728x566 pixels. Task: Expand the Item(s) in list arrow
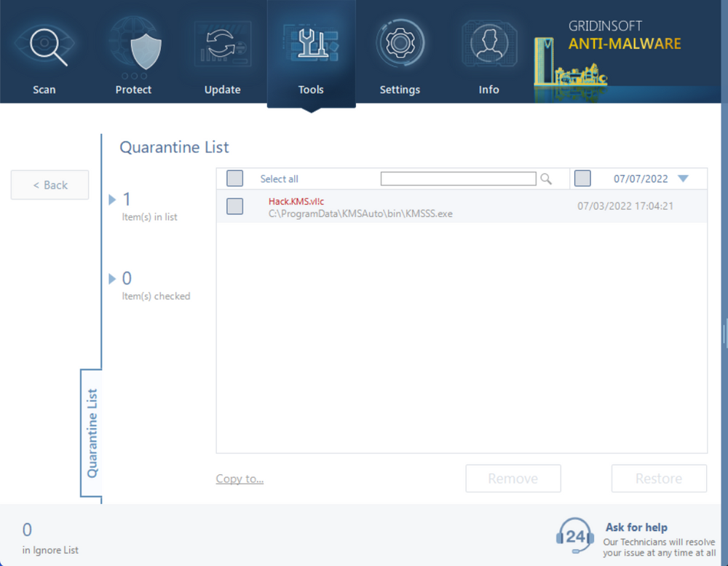[x=112, y=200]
